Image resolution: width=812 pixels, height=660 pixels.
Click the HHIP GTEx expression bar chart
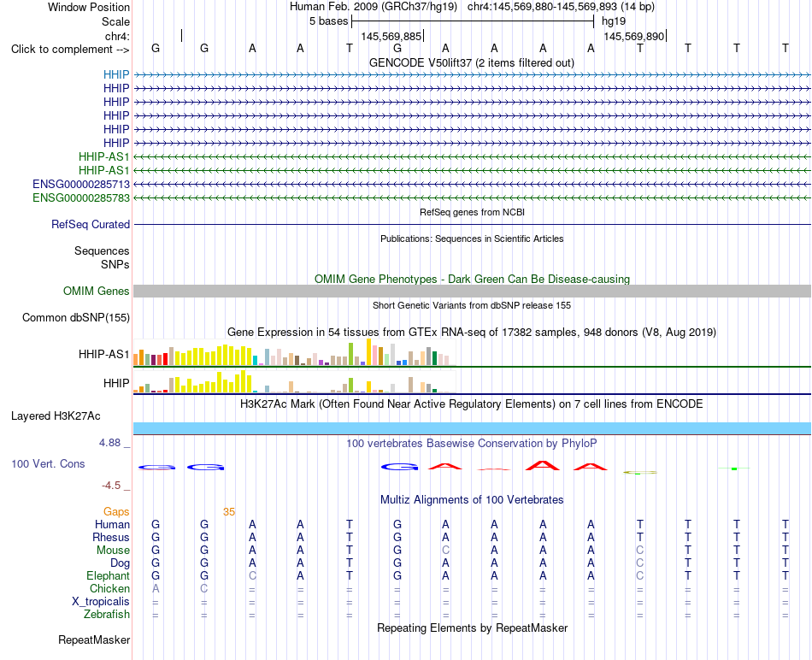pos(294,381)
